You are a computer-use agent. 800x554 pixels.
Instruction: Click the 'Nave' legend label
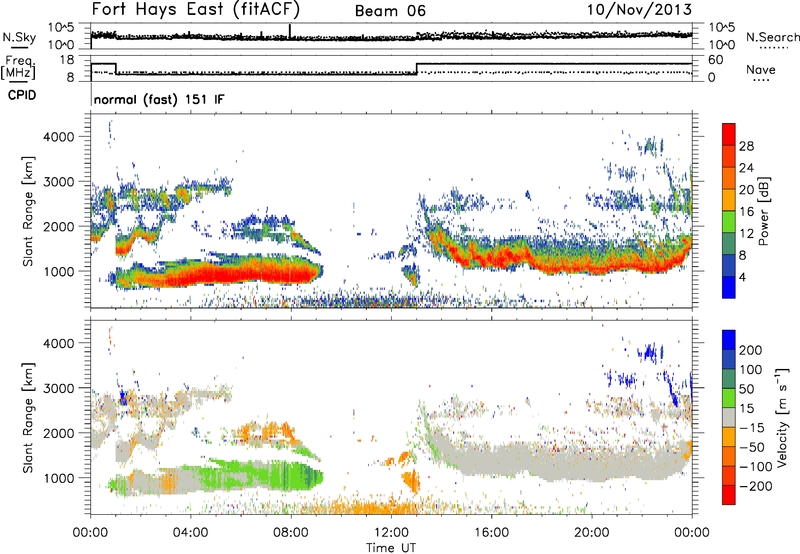(760, 70)
